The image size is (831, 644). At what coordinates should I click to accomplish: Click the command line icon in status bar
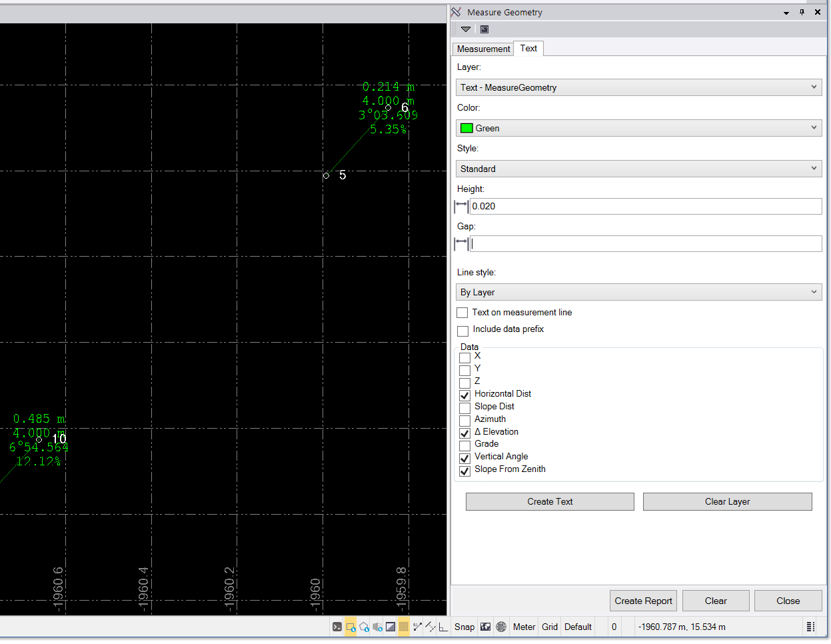[337, 627]
